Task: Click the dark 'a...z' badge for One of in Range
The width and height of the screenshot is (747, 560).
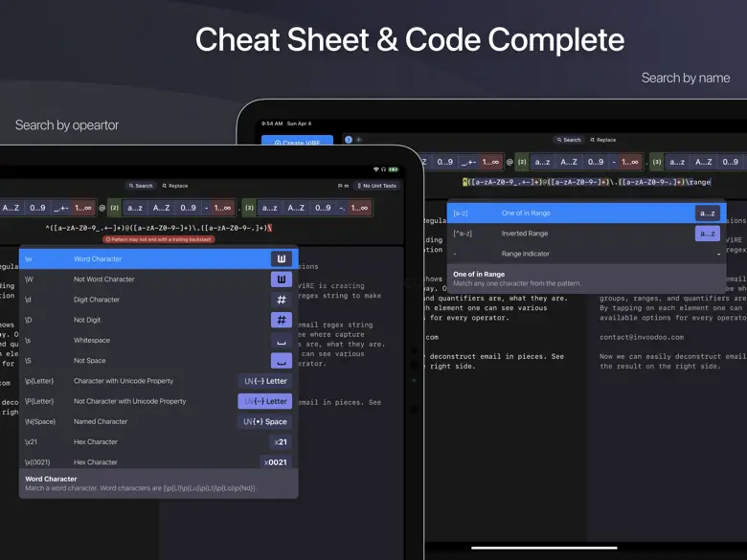Action: coord(708,213)
